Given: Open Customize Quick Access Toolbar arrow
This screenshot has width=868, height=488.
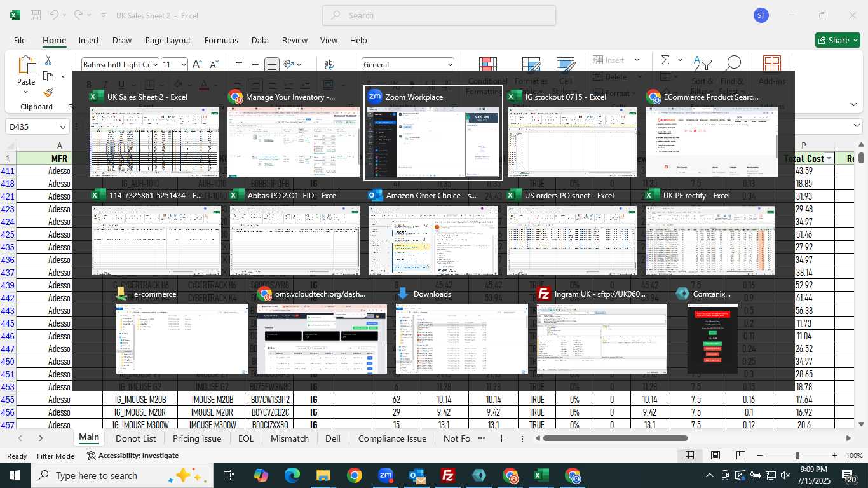Looking at the screenshot, I should 104,15.
